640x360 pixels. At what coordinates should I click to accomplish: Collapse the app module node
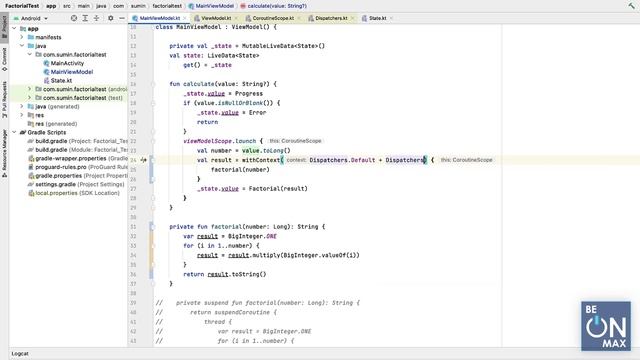pyautogui.click(x=14, y=29)
